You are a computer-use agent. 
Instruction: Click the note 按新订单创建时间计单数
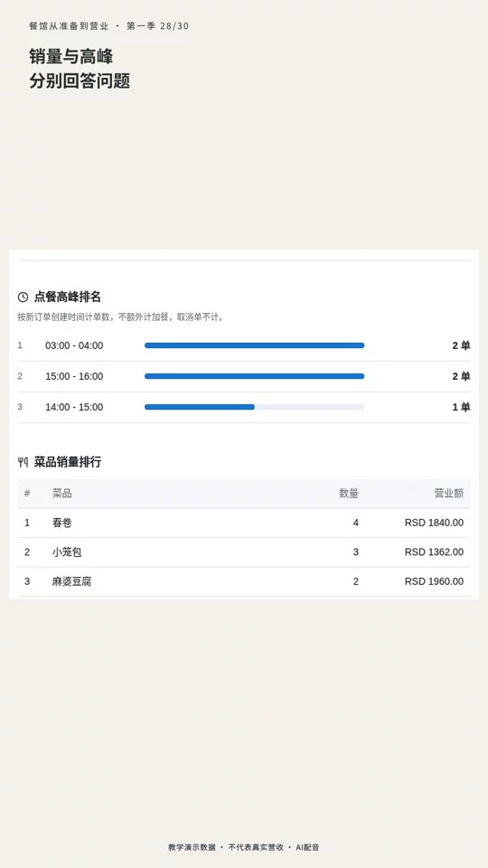65,317
